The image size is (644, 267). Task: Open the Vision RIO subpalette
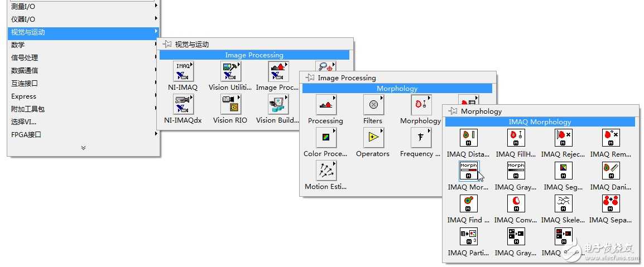tap(230, 104)
